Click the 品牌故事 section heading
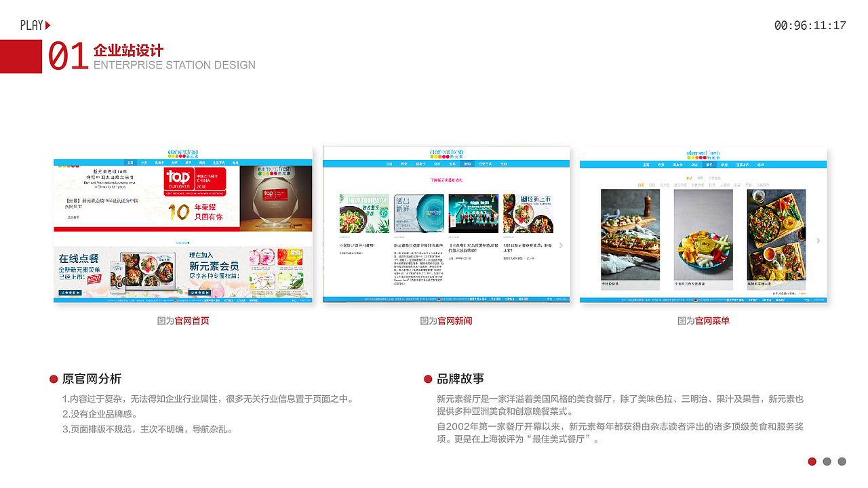 click(460, 379)
